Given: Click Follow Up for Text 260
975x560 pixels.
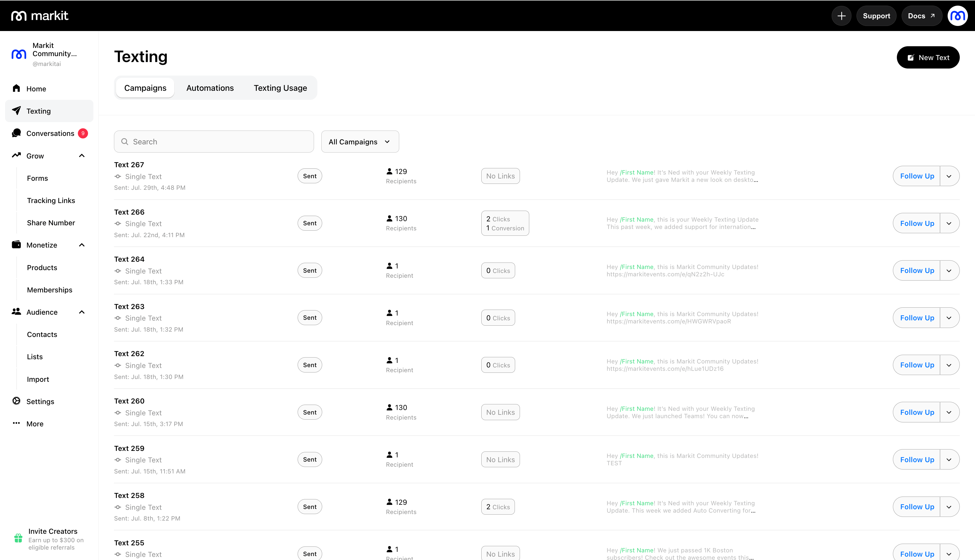Looking at the screenshot, I should coord(917,412).
